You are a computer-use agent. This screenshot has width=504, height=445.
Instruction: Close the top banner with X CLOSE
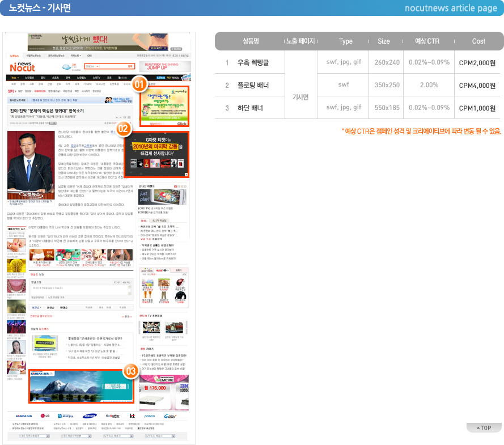pos(176,49)
